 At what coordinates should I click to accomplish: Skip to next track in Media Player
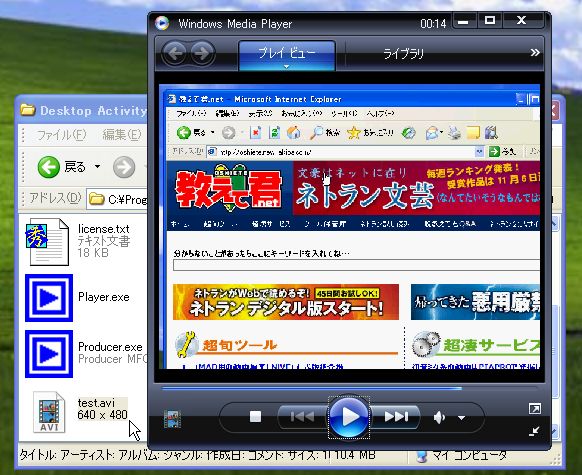pyautogui.click(x=396, y=417)
